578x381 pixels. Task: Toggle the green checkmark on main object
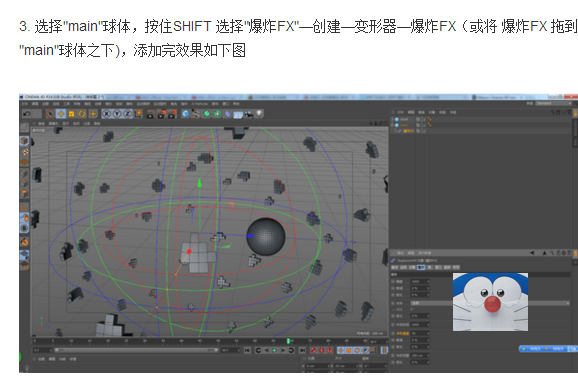(424, 125)
